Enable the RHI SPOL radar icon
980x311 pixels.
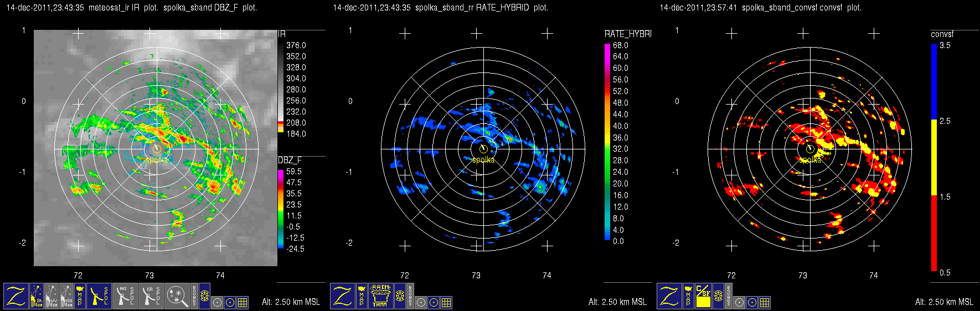point(125,296)
